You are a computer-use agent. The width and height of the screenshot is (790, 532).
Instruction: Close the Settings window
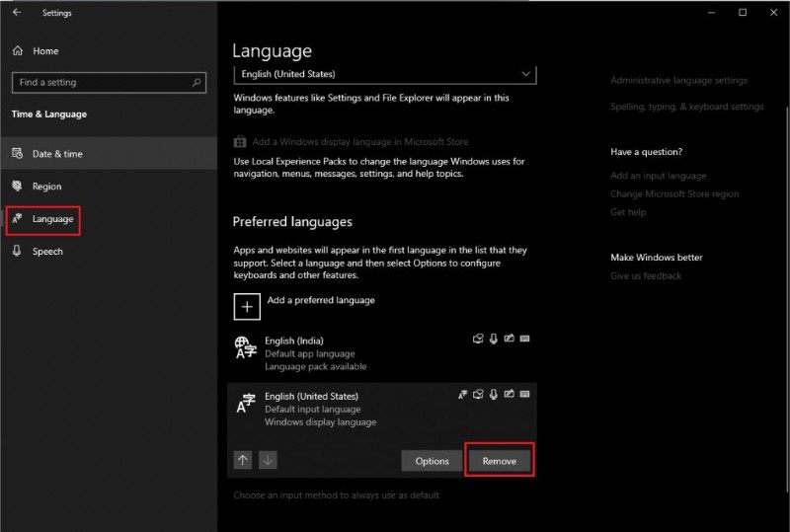774,12
